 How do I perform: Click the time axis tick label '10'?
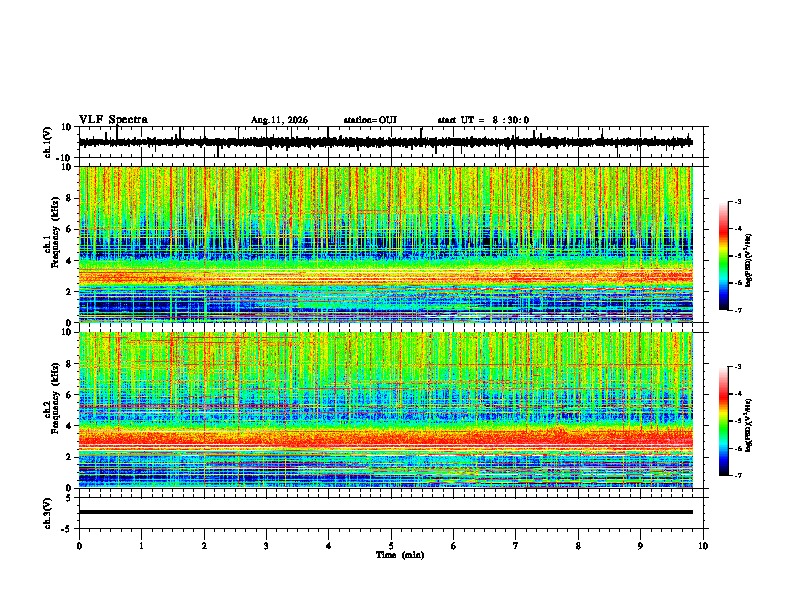pyautogui.click(x=703, y=546)
